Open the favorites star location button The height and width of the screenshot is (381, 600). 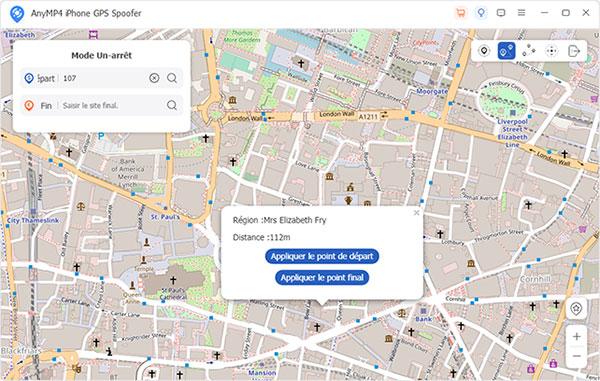[576, 308]
